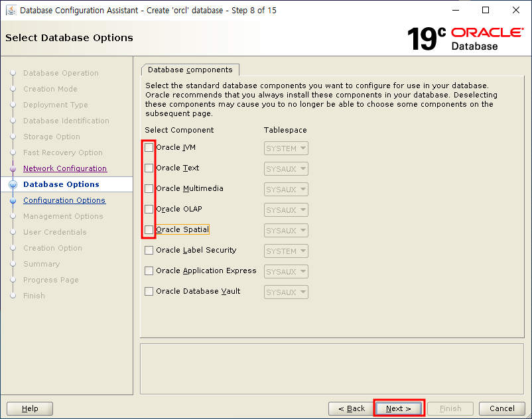Click the Java app icon in title bar
The width and height of the screenshot is (532, 419).
tap(11, 10)
